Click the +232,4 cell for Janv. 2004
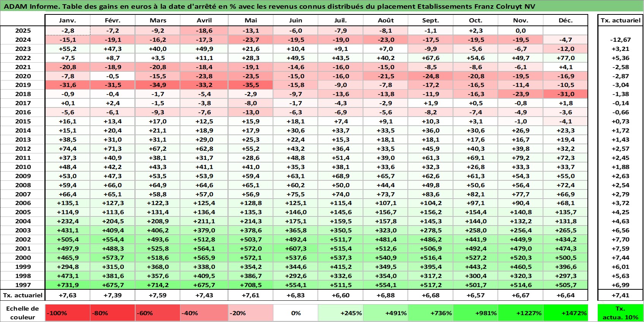The width and height of the screenshot is (644, 322). [68, 221]
